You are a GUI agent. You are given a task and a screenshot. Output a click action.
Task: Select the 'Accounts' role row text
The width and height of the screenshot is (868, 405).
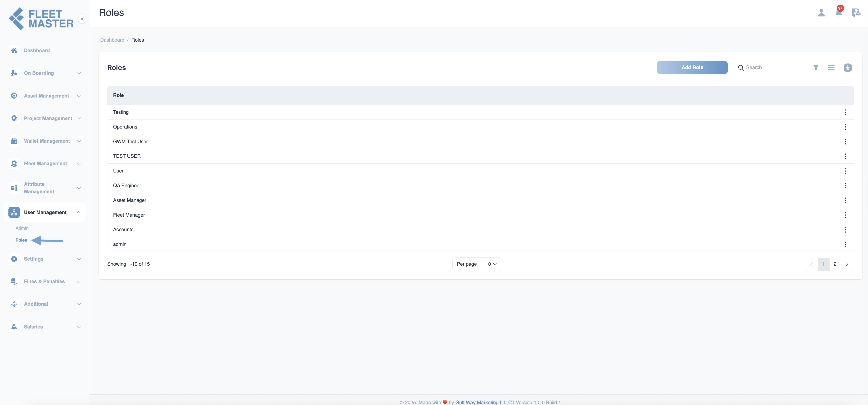coord(123,230)
